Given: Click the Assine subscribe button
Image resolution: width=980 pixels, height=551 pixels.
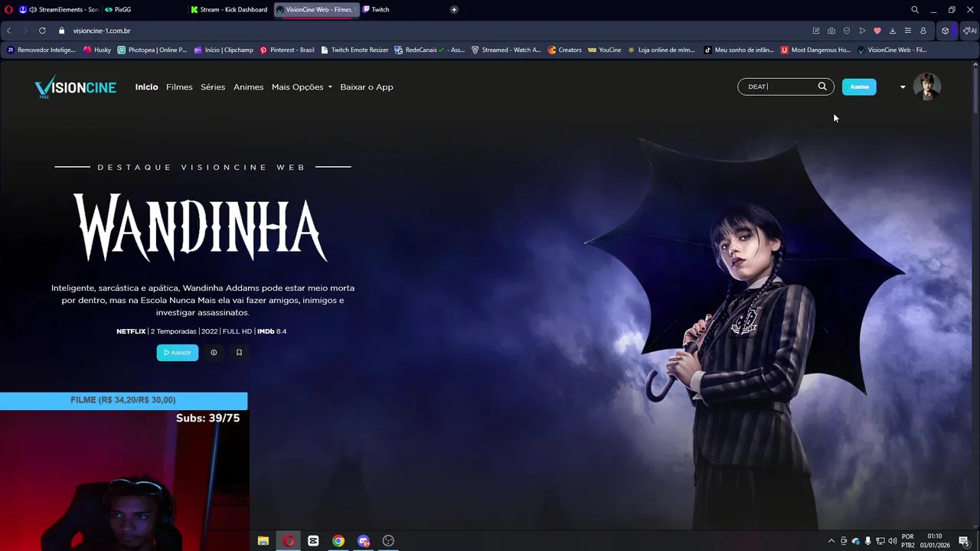Looking at the screenshot, I should coord(859,86).
